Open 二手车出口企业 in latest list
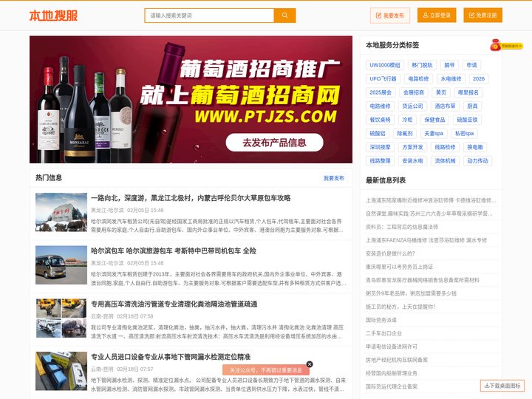 pyautogui.click(x=383, y=333)
